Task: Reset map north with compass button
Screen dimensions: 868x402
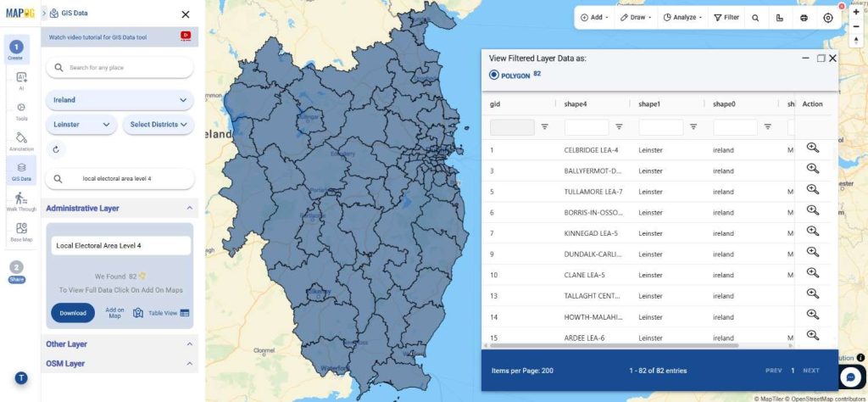Action: [856, 40]
